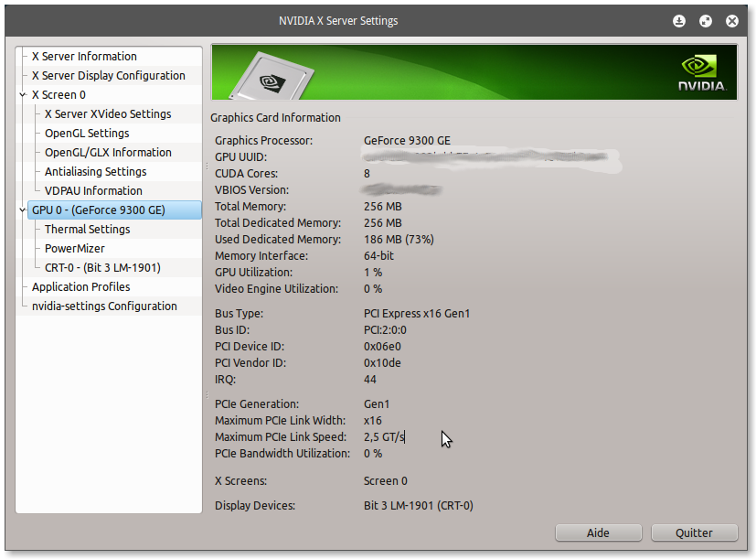756x559 pixels.
Task: Collapse the X Screen 0 tree node
Action: (23, 95)
